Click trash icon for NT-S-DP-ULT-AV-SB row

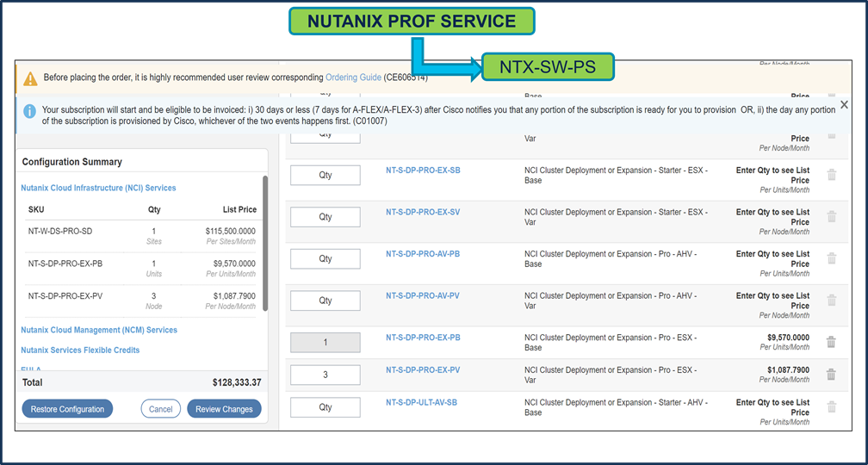pos(831,406)
